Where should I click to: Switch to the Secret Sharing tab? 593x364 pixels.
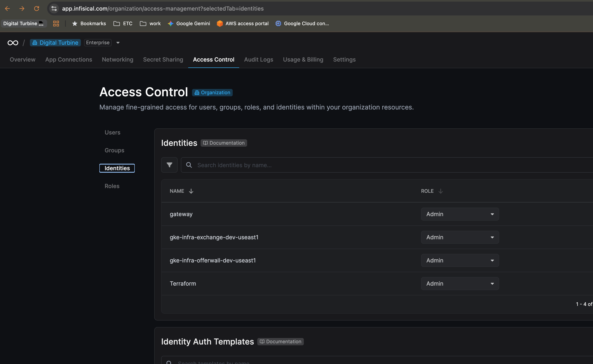(x=163, y=60)
